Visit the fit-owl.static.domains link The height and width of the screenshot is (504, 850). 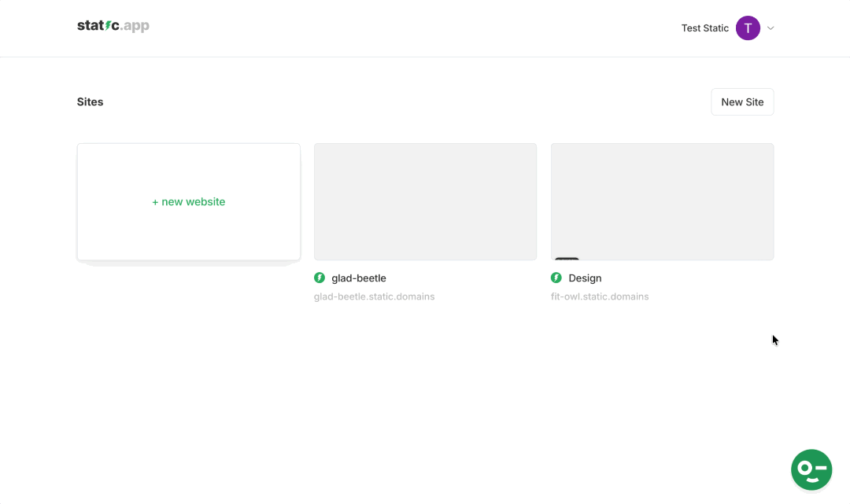coord(600,296)
